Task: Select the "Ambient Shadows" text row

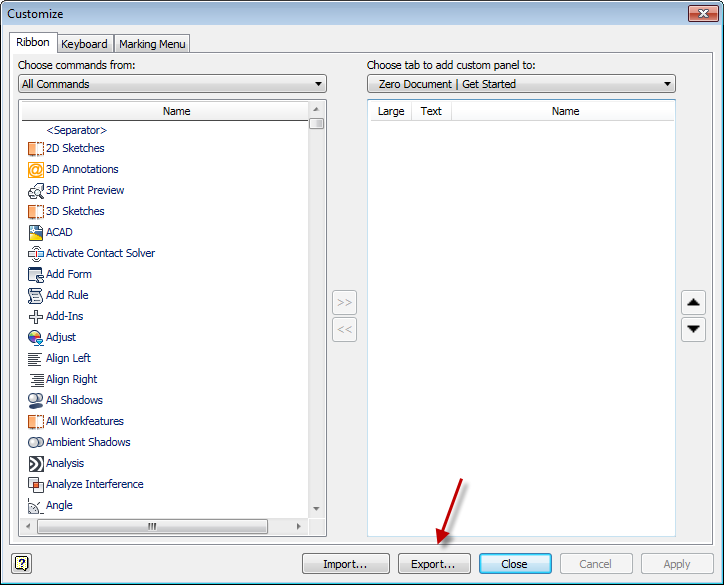Action: pyautogui.click(x=88, y=442)
